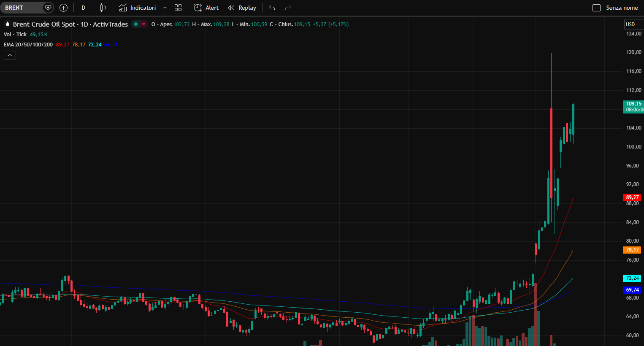Click the red 89,27 EMA label on price axis

click(632, 197)
